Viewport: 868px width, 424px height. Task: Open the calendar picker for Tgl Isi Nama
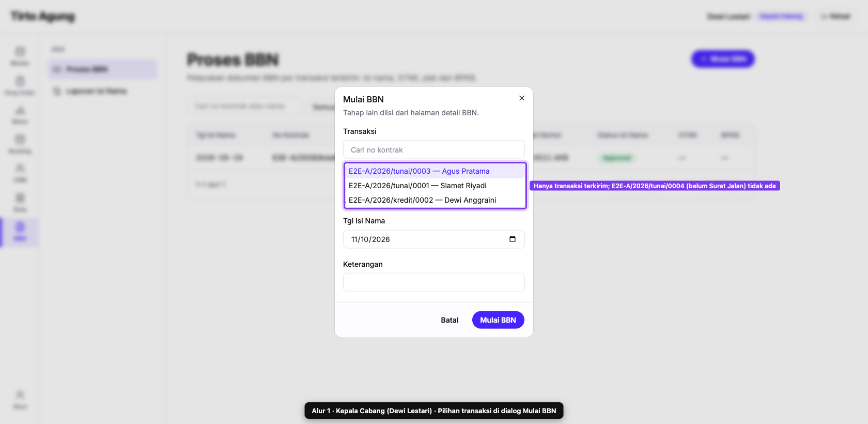click(x=513, y=239)
